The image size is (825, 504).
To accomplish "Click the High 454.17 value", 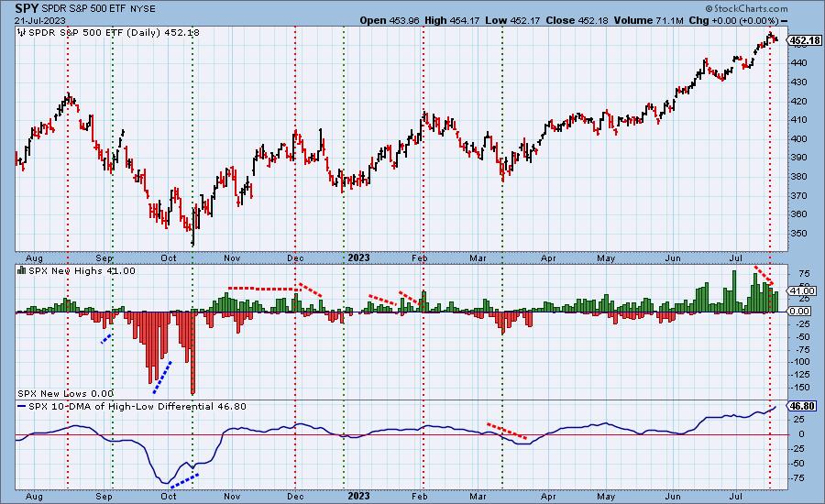I will [x=452, y=20].
